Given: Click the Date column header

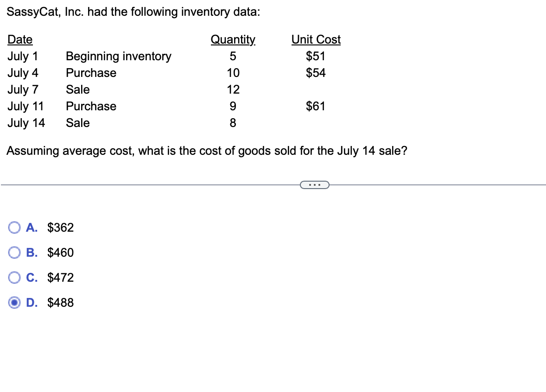Looking at the screenshot, I should 20,39.
